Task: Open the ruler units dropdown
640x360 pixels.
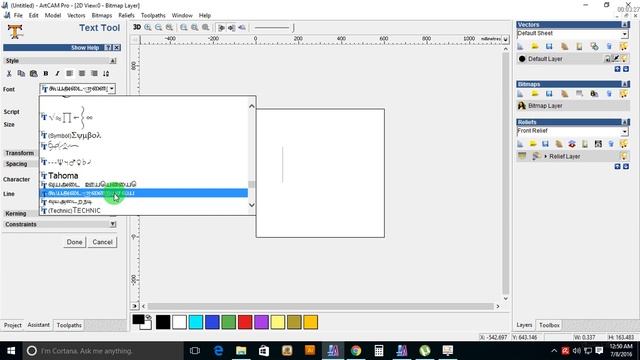Action: coord(505,39)
